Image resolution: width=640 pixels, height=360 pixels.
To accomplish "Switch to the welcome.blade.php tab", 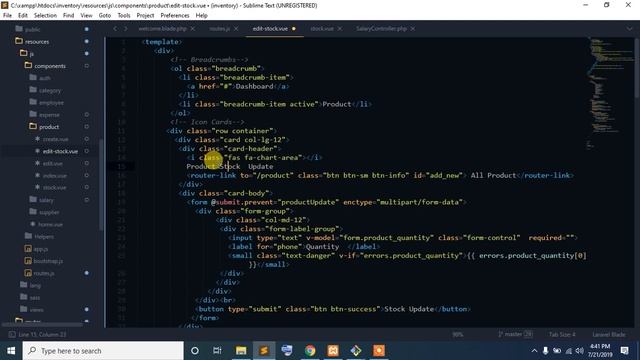I will pos(162,29).
